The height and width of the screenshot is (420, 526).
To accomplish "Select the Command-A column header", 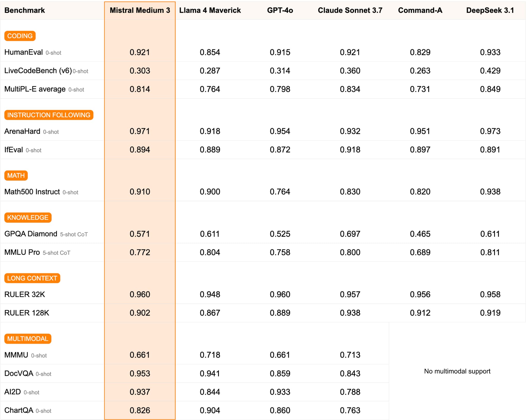I will [420, 10].
